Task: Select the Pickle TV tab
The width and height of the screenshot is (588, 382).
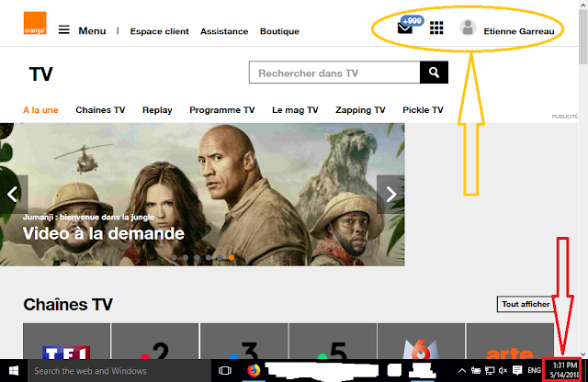Action: [423, 110]
